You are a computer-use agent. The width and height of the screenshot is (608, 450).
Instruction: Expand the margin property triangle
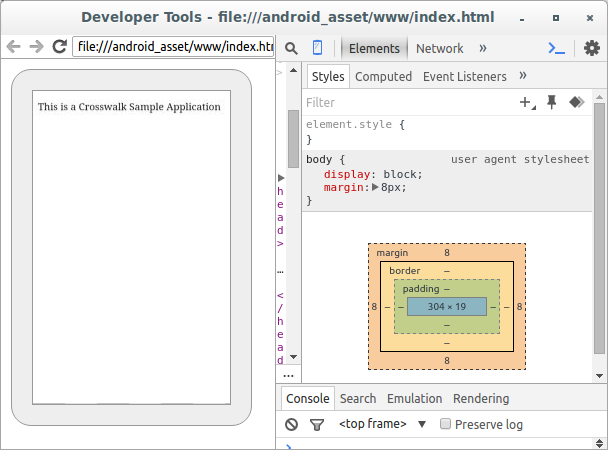point(376,187)
